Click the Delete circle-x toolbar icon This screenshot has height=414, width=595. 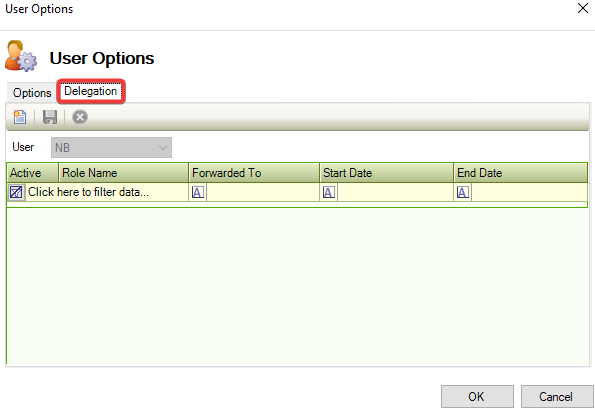click(80, 117)
